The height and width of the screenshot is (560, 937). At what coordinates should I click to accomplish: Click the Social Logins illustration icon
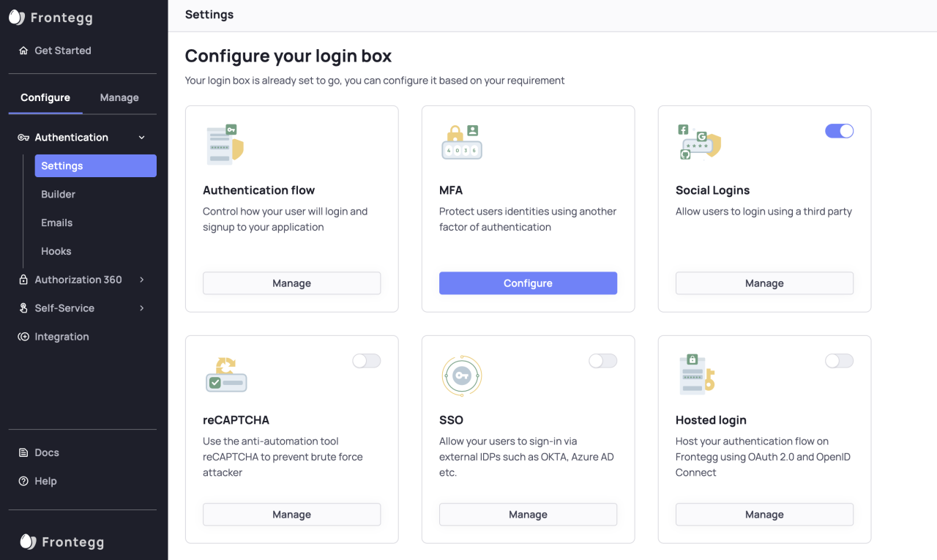point(699,142)
